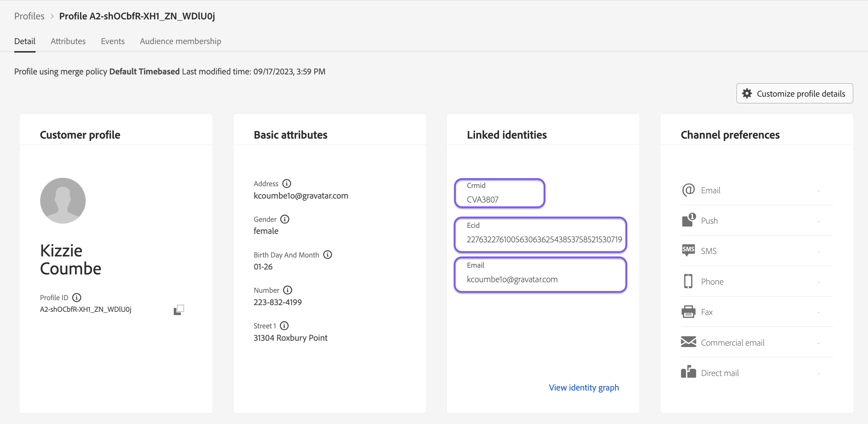Click the birth date value 01-26
Screen dimensions: 868x424
[x=263, y=267]
